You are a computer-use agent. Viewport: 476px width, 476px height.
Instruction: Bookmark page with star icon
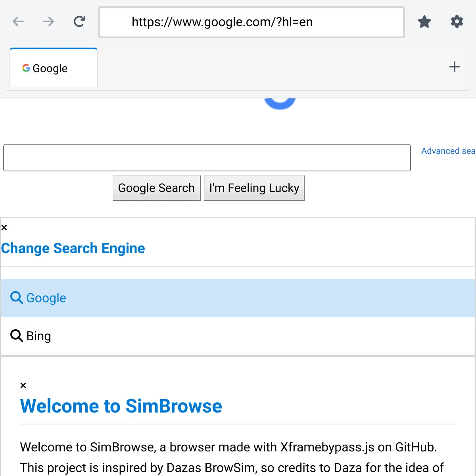(424, 21)
